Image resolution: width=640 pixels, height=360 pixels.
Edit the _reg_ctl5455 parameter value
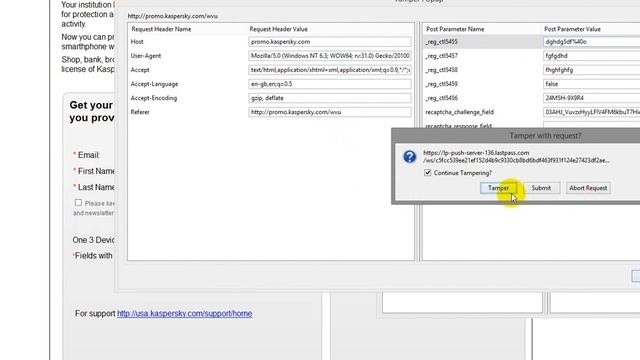click(591, 42)
